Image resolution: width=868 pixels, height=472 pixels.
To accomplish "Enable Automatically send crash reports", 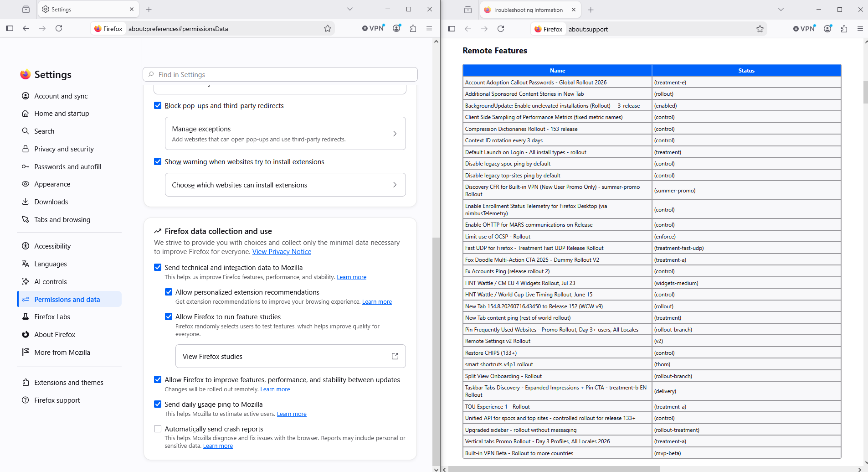I will pyautogui.click(x=158, y=429).
